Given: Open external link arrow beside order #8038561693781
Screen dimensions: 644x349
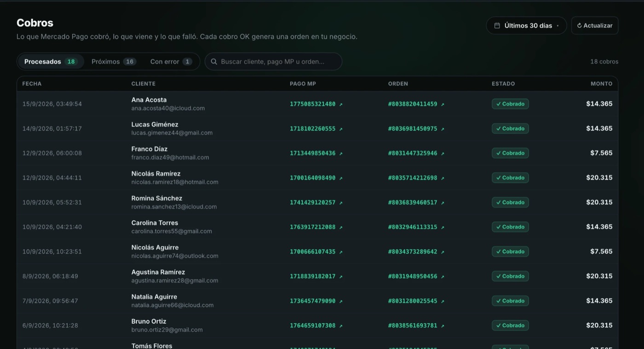Looking at the screenshot, I should (x=443, y=326).
